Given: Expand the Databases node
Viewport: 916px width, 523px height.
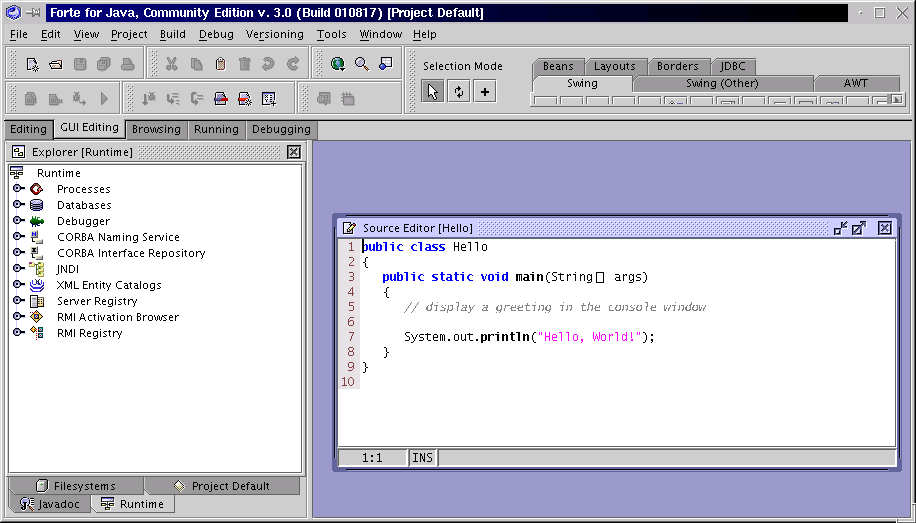Looking at the screenshot, I should [x=18, y=205].
